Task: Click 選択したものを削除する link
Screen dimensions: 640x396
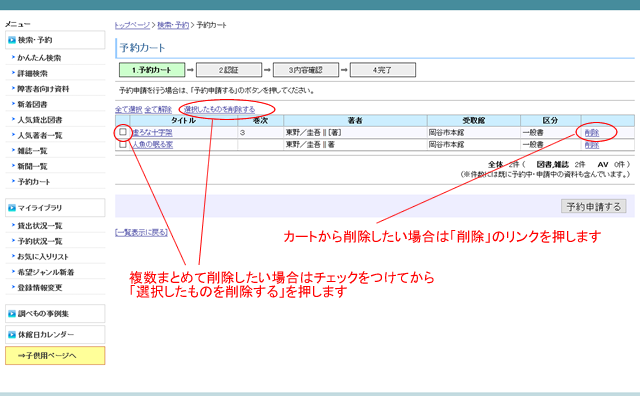Action: coord(220,109)
